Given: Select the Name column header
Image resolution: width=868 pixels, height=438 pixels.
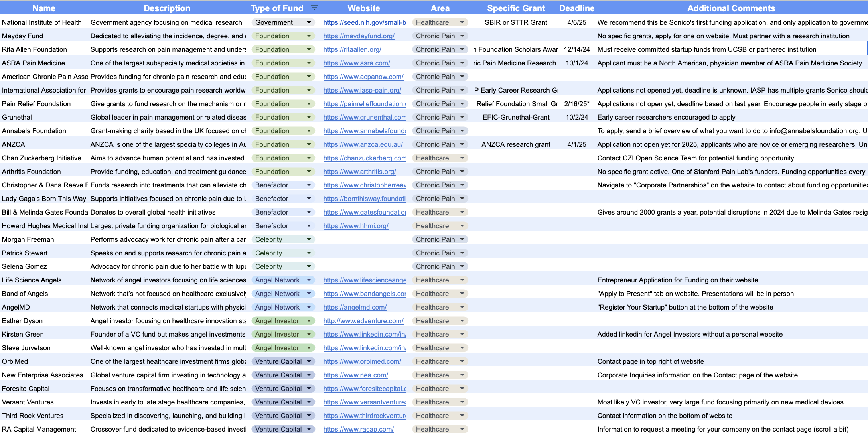Looking at the screenshot, I should 44,8.
